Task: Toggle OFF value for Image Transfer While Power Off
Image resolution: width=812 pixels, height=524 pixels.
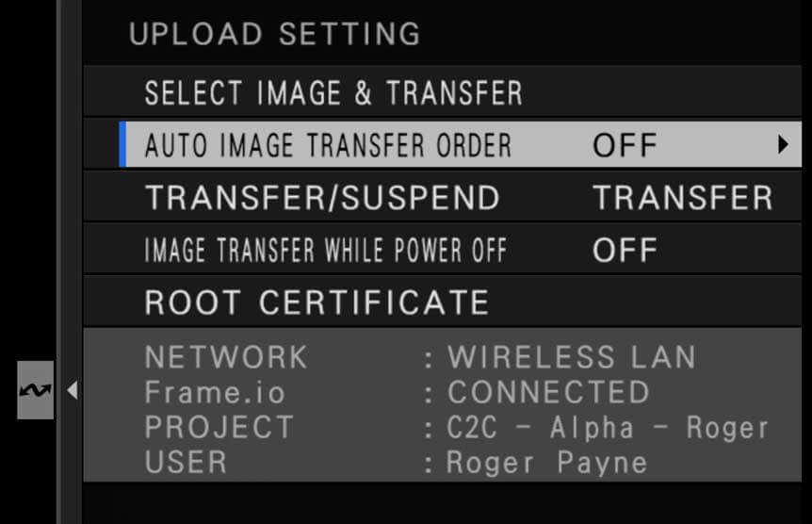Action: [x=625, y=251]
